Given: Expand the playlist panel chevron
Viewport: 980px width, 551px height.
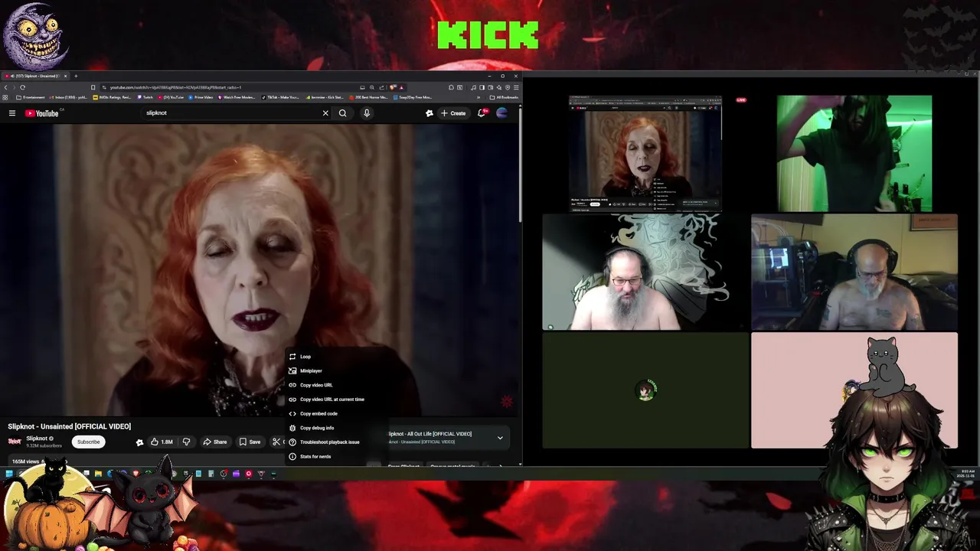Looking at the screenshot, I should 500,438.
